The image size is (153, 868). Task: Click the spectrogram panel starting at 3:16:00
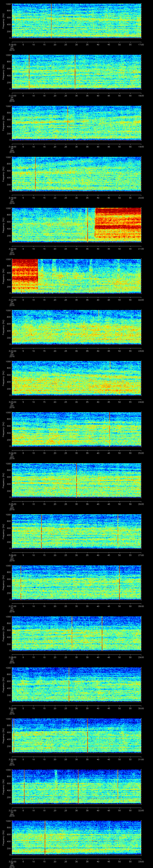coord(77,21)
